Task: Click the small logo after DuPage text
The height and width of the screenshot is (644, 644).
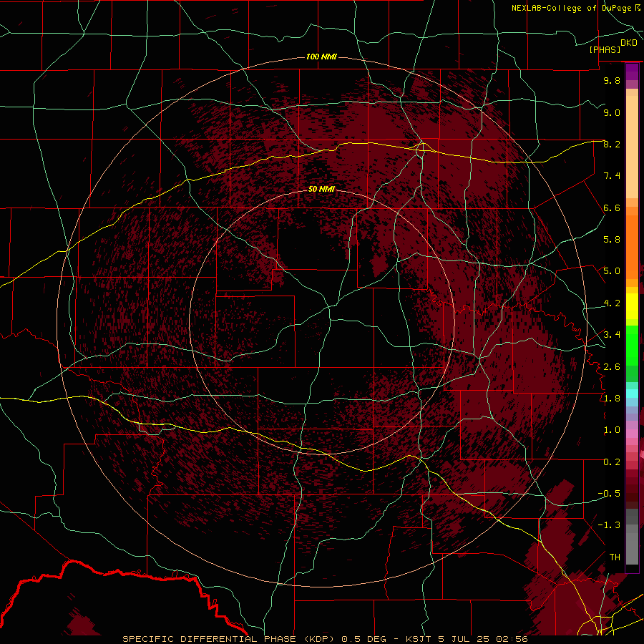Action: click(637, 8)
